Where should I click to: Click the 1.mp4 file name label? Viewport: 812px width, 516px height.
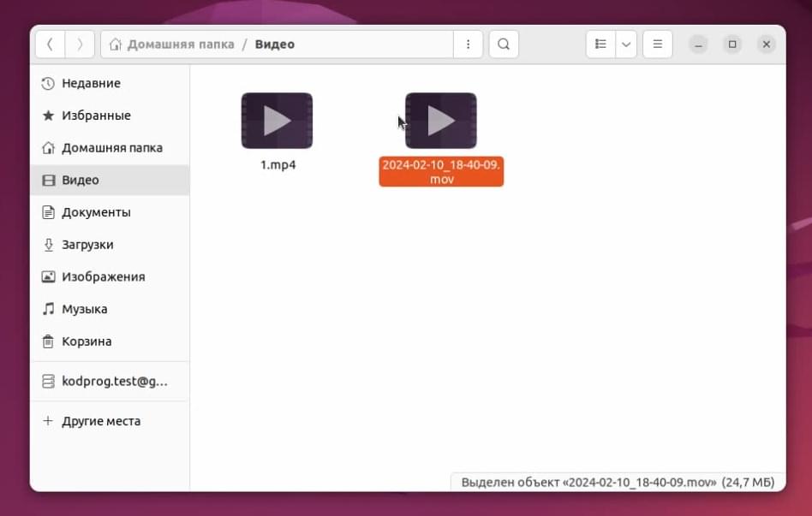(x=278, y=165)
